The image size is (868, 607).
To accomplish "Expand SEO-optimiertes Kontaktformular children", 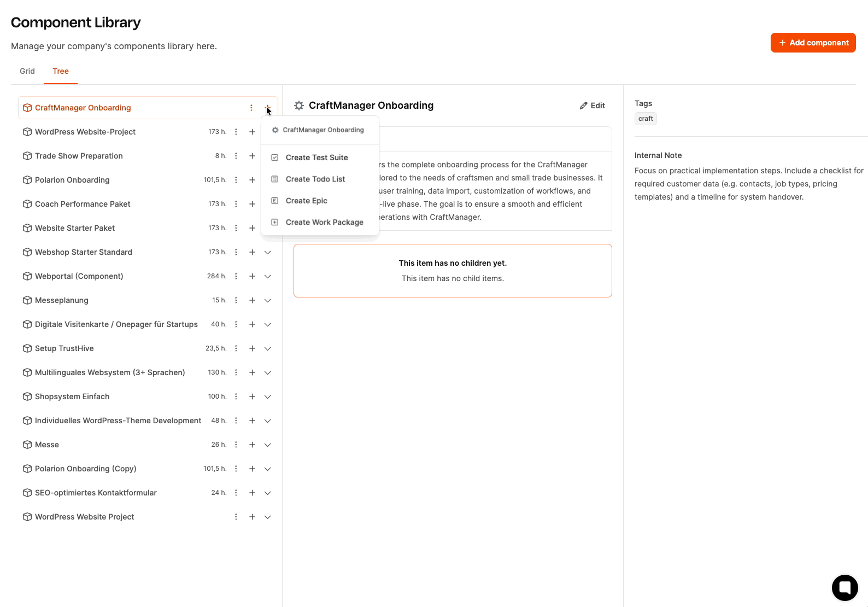I will [x=268, y=493].
